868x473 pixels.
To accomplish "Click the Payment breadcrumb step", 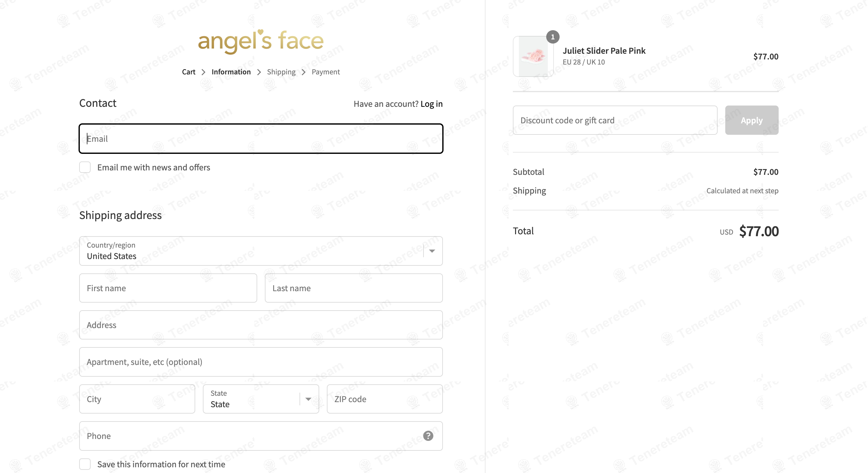I will (x=326, y=72).
